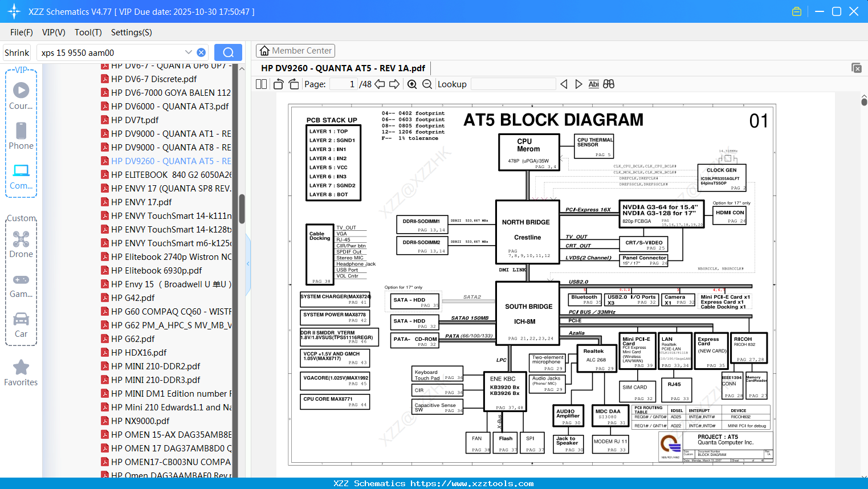Run search with the magnifier button
Image resolution: width=868 pixels, height=489 pixels.
(228, 52)
